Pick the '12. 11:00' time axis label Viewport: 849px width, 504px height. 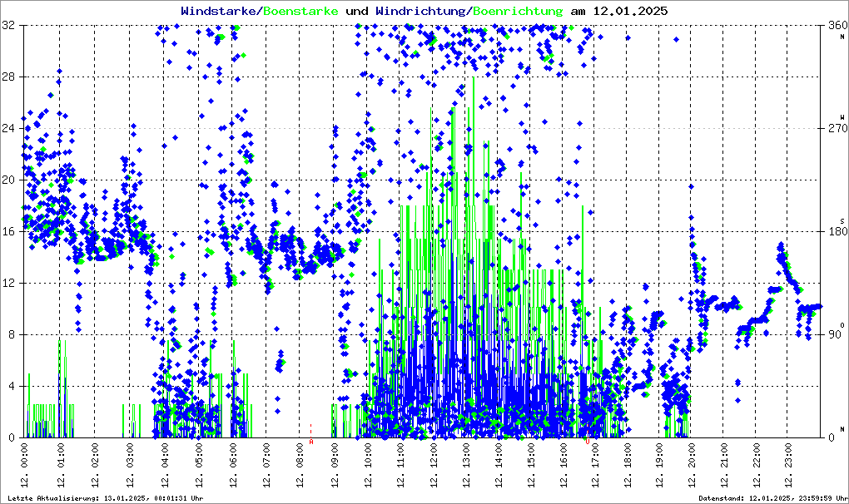[400, 466]
